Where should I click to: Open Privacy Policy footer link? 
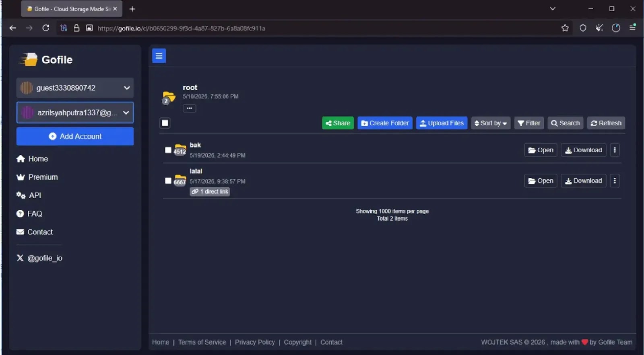[255, 342]
